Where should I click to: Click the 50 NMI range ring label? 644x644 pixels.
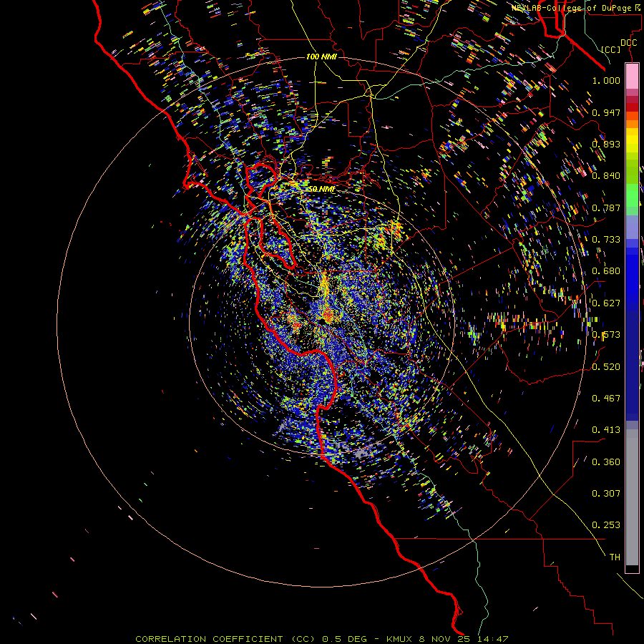[x=321, y=189]
